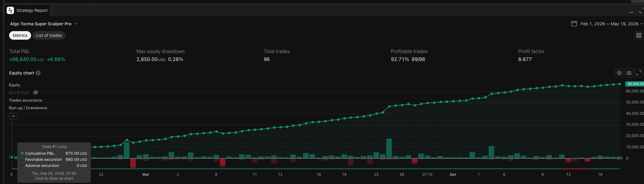Click the calendar icon beside the date range
The image size is (644, 184).
point(574,23)
